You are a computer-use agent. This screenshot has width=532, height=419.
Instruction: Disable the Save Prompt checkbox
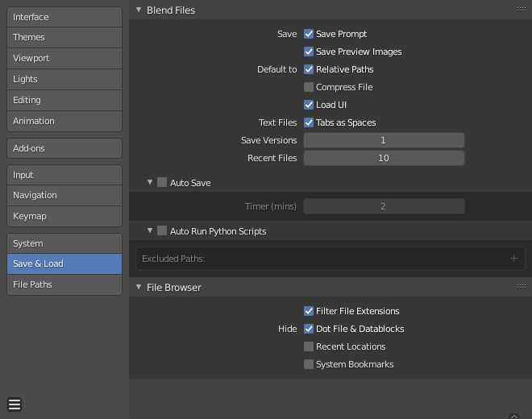309,34
